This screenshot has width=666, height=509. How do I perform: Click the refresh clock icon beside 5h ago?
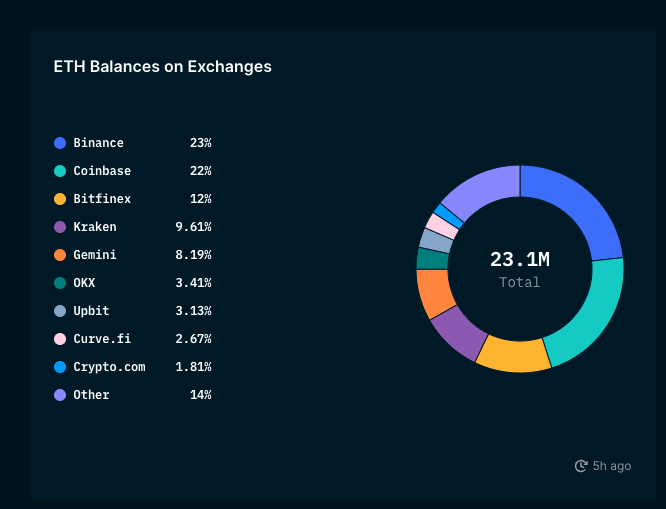(581, 466)
